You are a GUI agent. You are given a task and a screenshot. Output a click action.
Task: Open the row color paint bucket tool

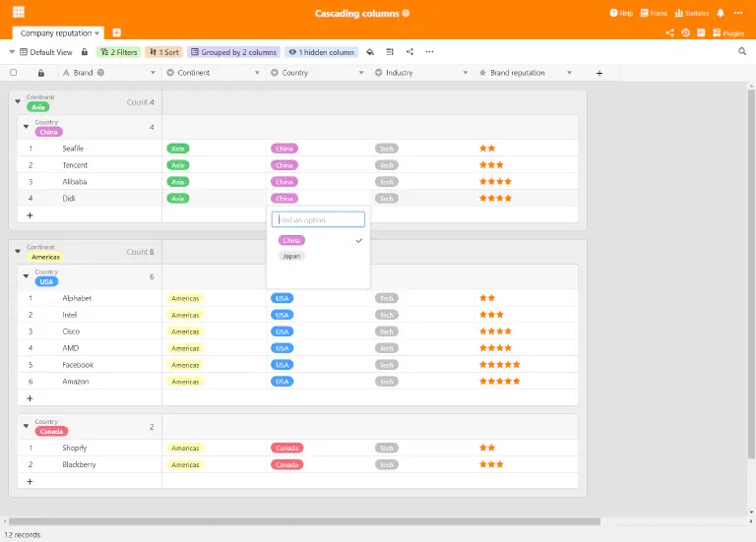click(x=370, y=51)
